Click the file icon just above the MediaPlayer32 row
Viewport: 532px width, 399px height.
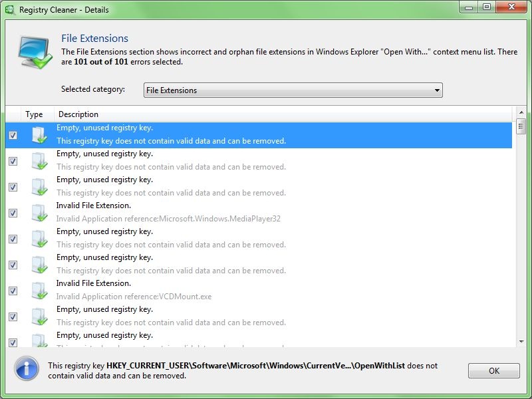pos(39,187)
